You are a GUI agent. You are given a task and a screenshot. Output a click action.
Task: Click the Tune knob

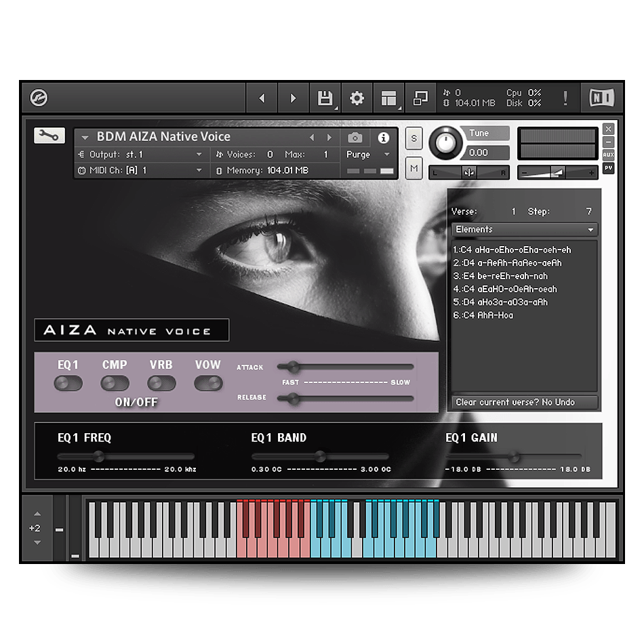pos(445,143)
